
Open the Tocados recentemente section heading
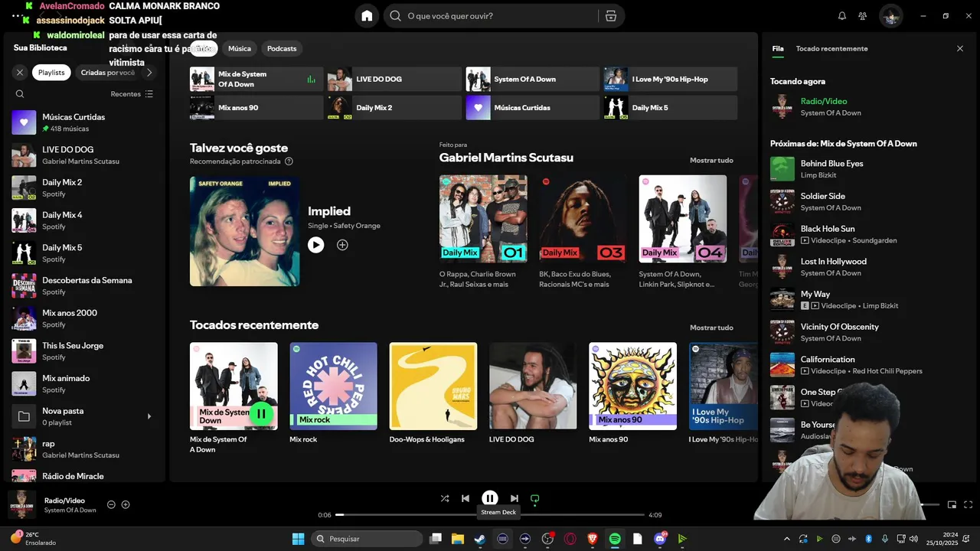click(254, 325)
